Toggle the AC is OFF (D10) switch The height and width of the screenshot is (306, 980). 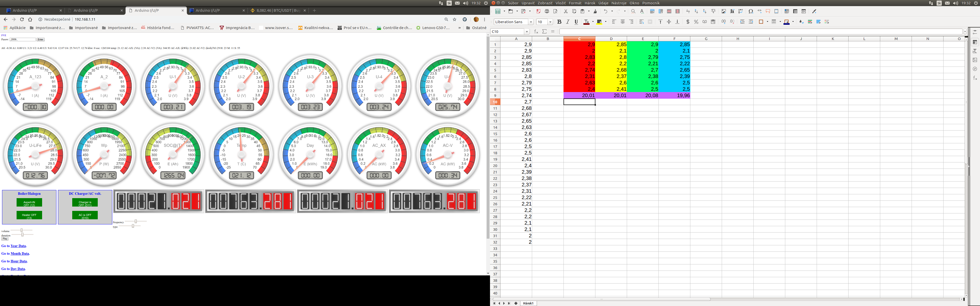85,215
